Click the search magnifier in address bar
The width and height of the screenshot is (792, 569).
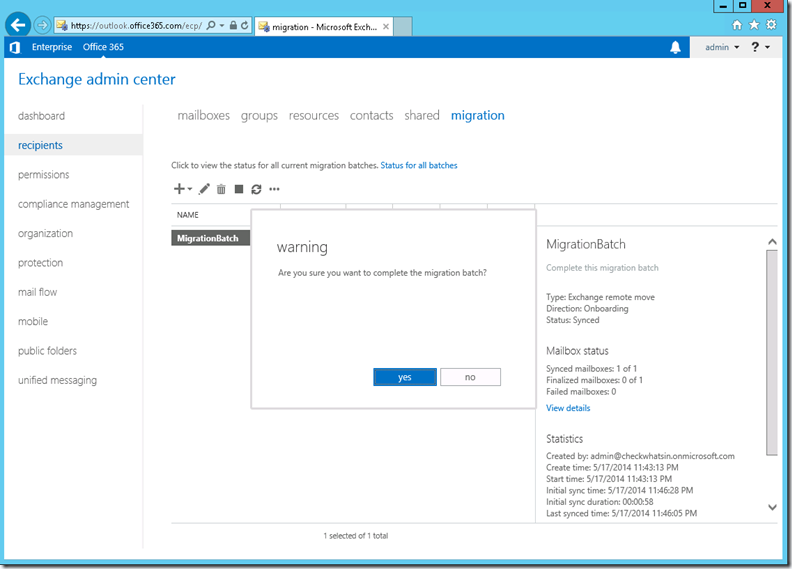pyautogui.click(x=211, y=25)
